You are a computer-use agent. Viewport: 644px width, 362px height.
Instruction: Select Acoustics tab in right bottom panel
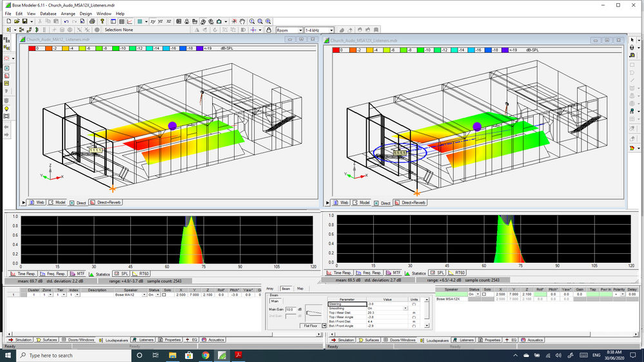click(531, 340)
